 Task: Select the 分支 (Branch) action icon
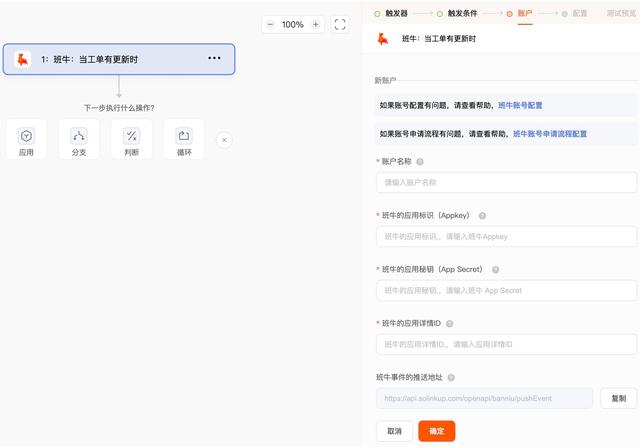click(79, 139)
